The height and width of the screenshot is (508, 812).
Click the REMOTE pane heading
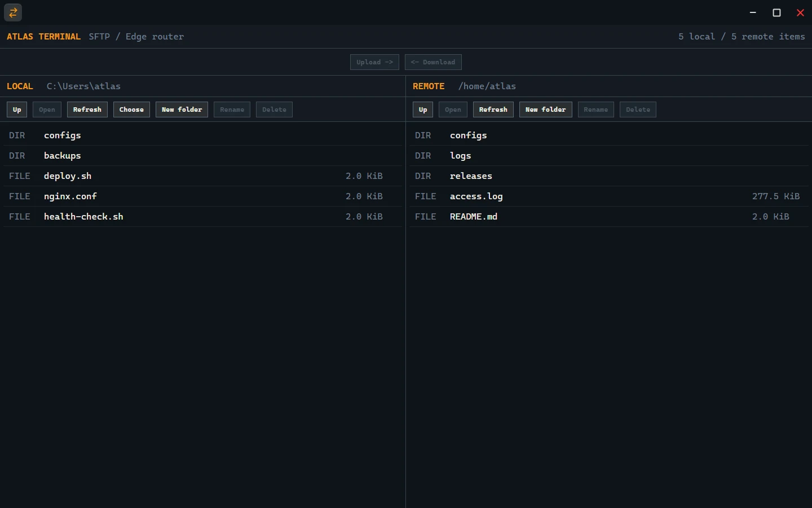coord(429,86)
